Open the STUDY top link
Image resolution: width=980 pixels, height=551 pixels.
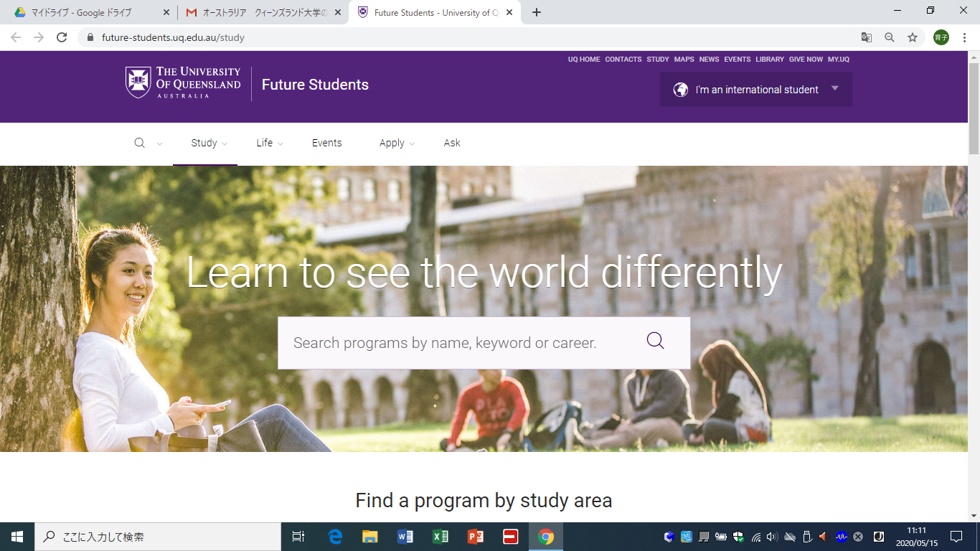(658, 60)
